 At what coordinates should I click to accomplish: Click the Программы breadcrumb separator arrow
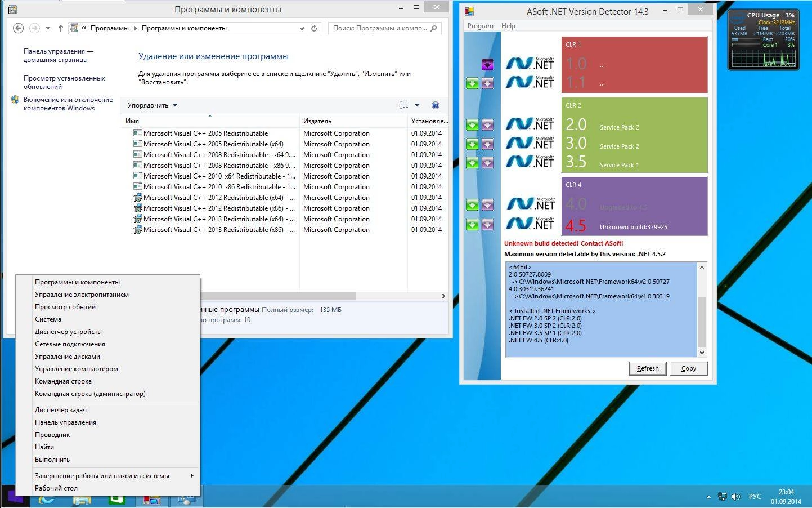tap(135, 28)
